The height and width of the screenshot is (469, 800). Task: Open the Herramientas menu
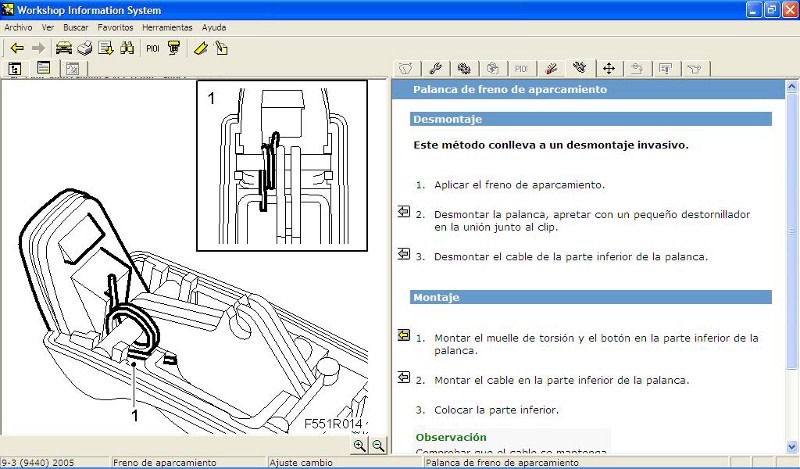167,27
